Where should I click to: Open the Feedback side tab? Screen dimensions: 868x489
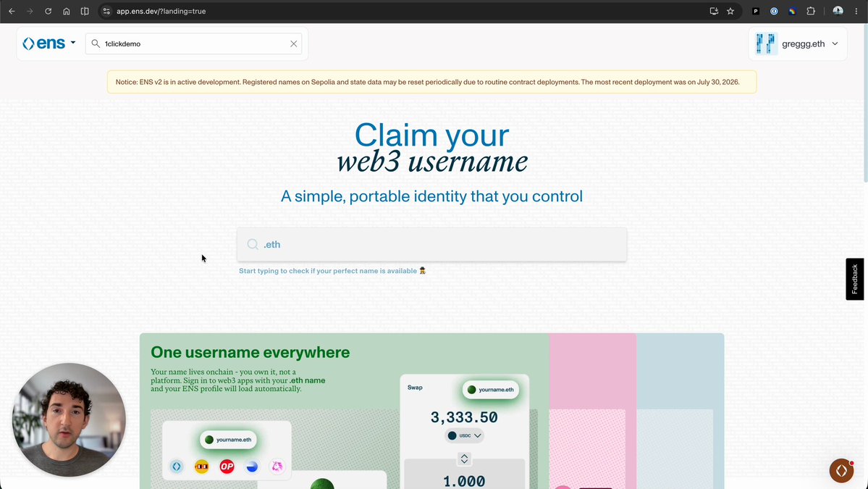click(855, 279)
